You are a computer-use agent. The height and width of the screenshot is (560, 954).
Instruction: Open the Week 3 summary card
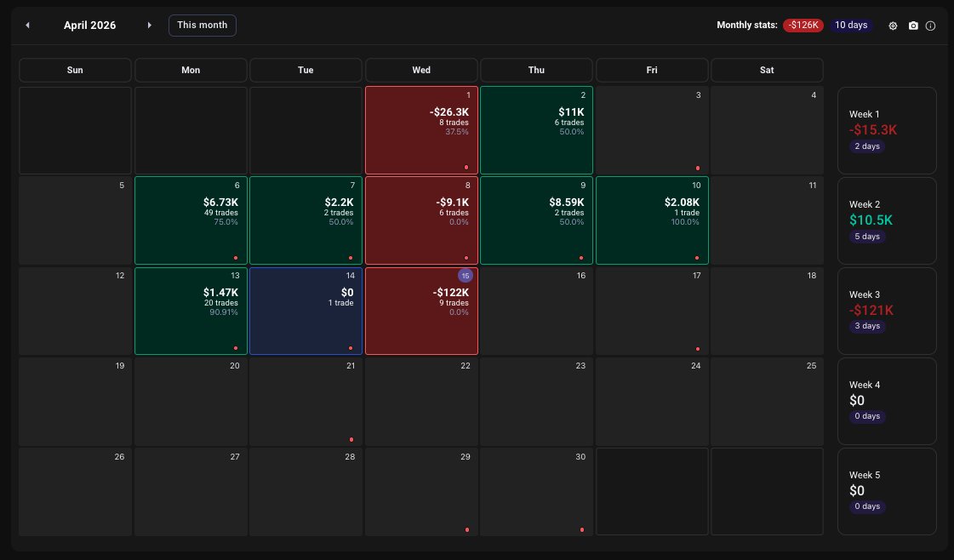887,311
